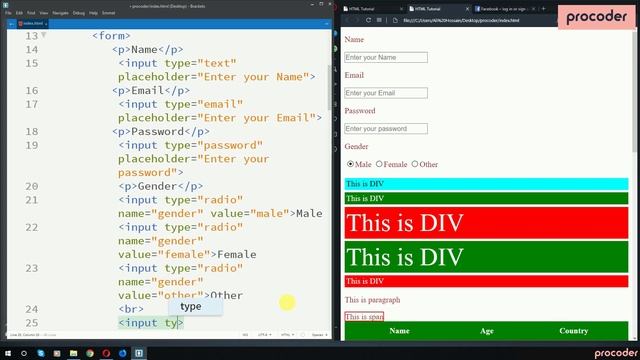Click the INS insert mode indicator

pyautogui.click(x=245, y=335)
